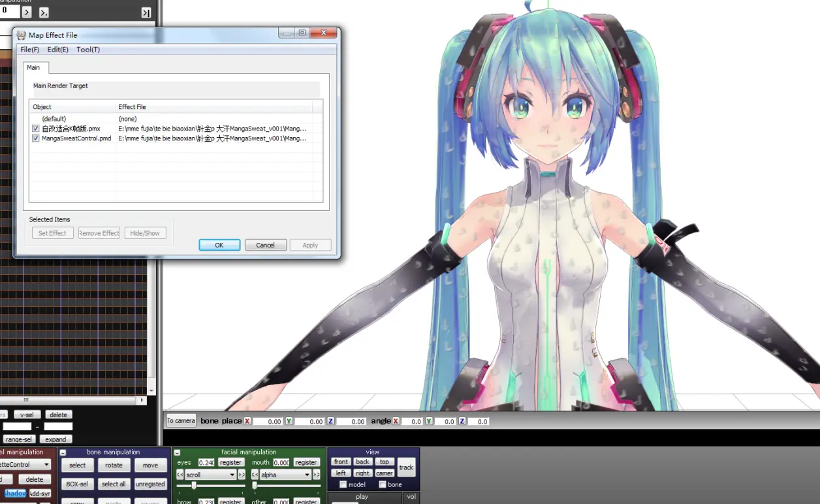
Task: Click the green Y bone place icon
Action: pos(289,421)
